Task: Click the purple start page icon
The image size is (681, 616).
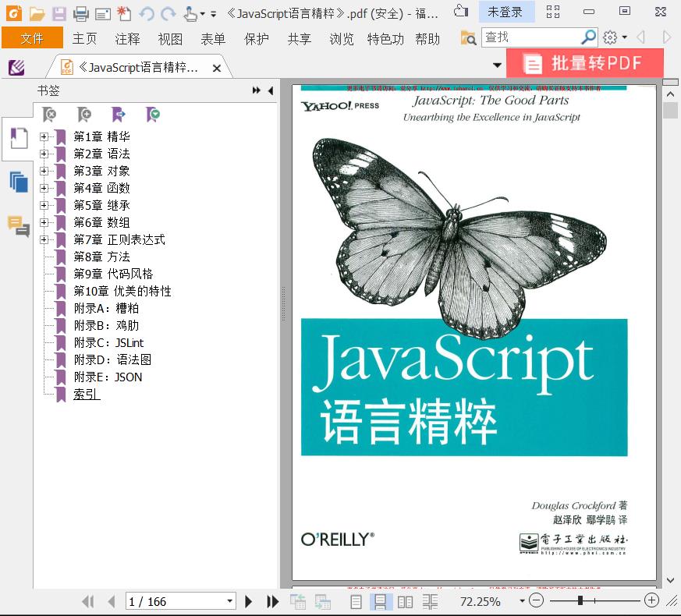Action: click(x=16, y=68)
